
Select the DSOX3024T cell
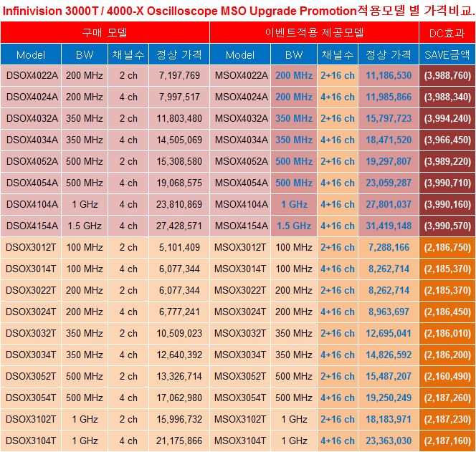coord(31,312)
